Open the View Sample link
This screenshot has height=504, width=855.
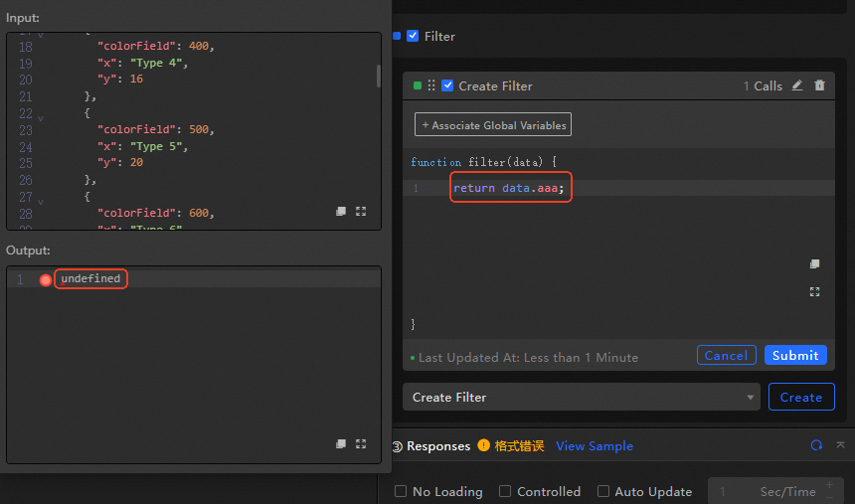coord(595,445)
